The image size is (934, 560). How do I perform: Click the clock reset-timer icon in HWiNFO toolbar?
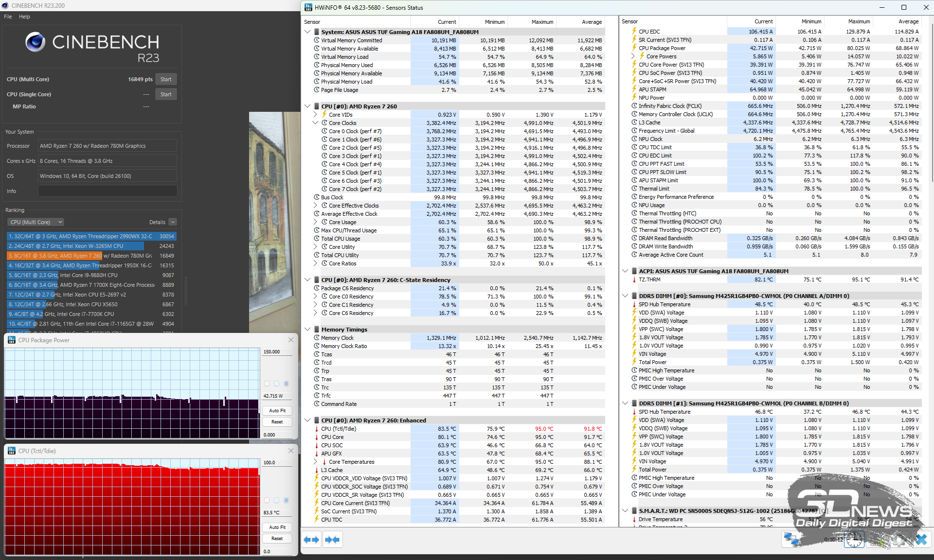pos(853,540)
